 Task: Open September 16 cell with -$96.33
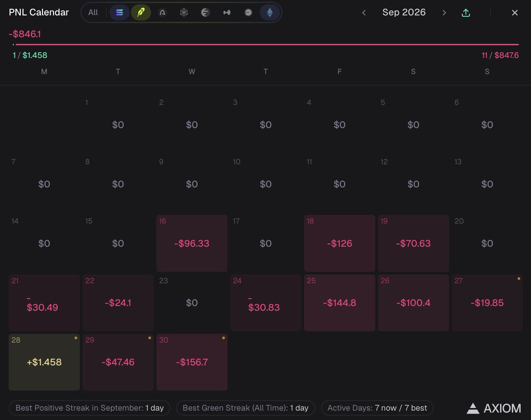click(192, 243)
